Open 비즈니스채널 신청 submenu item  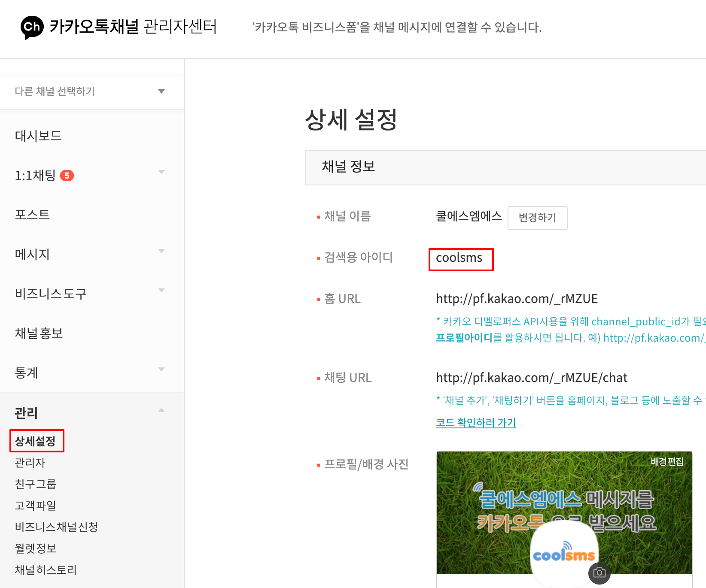coord(56,527)
